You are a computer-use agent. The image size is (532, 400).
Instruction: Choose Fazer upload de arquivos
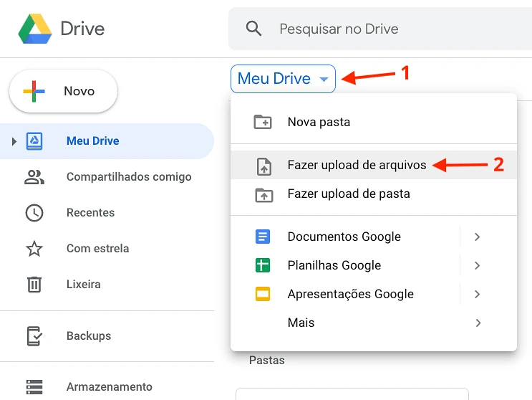click(x=374, y=165)
